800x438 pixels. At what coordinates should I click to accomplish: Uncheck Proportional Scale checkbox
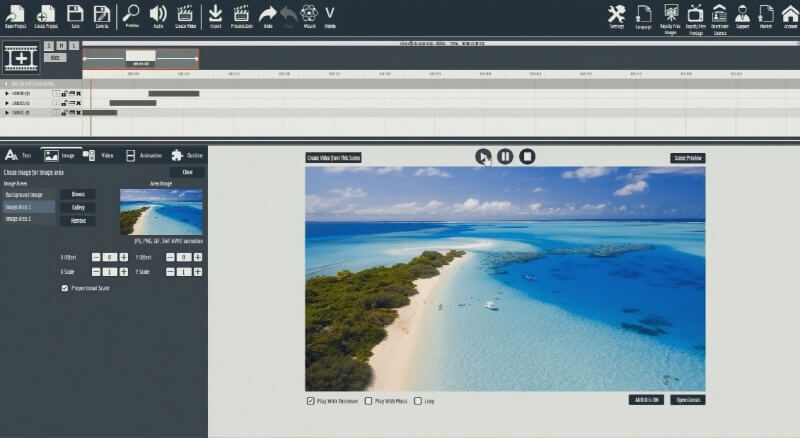point(65,288)
